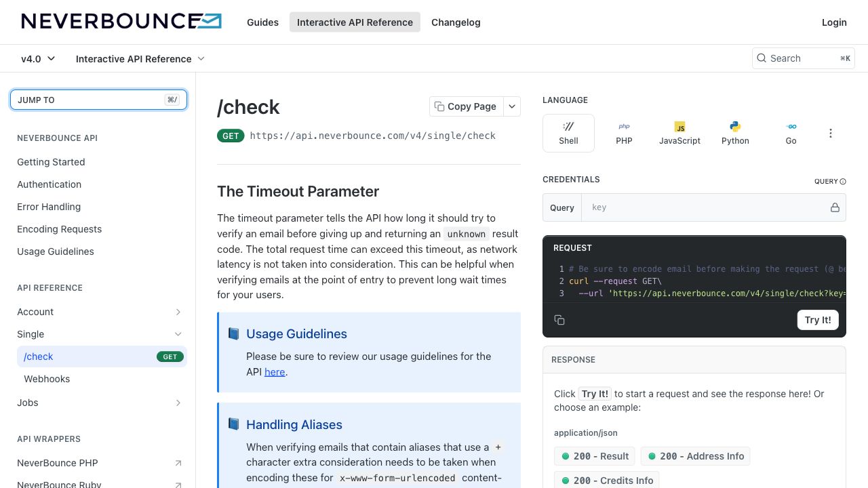Open Interactive API Reference top tab
Viewport: 868px width, 488px height.
click(355, 22)
